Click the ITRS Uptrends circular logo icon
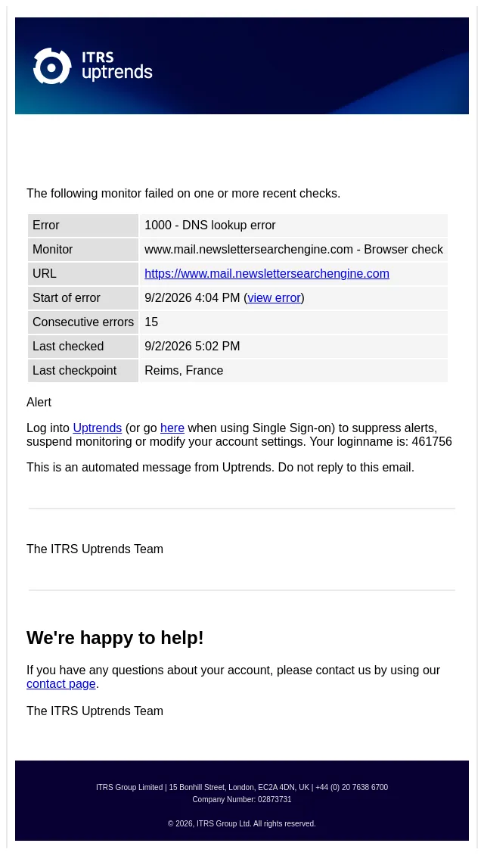484x868 pixels. 52,66
